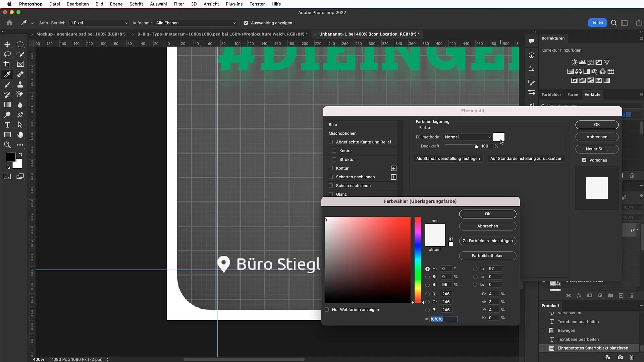The image size is (644, 362).
Task: Select the Lasso tool
Action: pyautogui.click(x=7, y=54)
